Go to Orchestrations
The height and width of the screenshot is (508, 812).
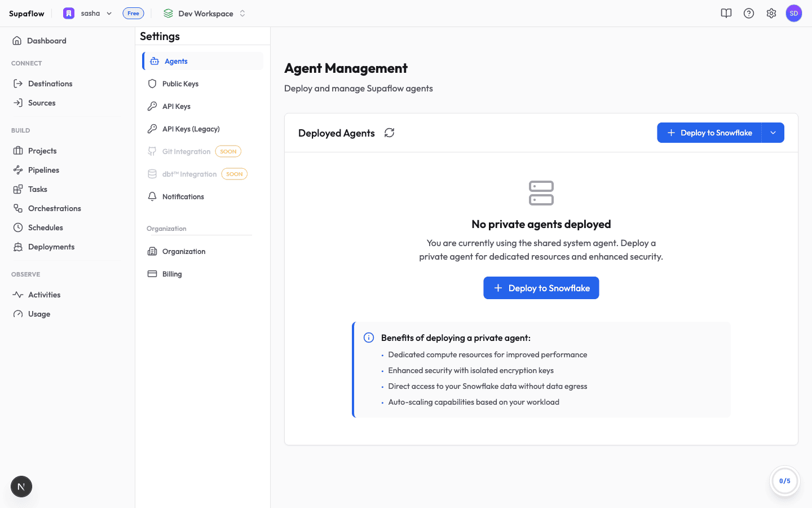tap(68, 208)
